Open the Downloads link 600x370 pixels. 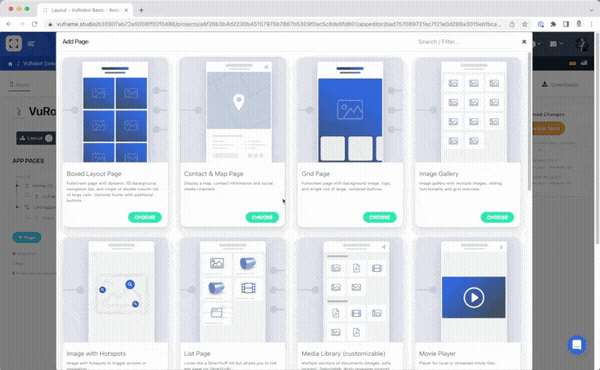[560, 85]
